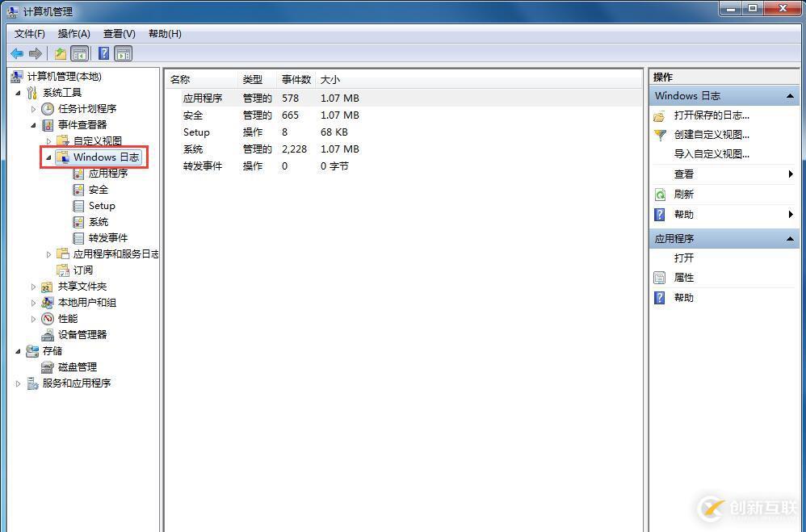Click the 磁盘管理 disk icon
Screen dimensions: 806x532
48,367
